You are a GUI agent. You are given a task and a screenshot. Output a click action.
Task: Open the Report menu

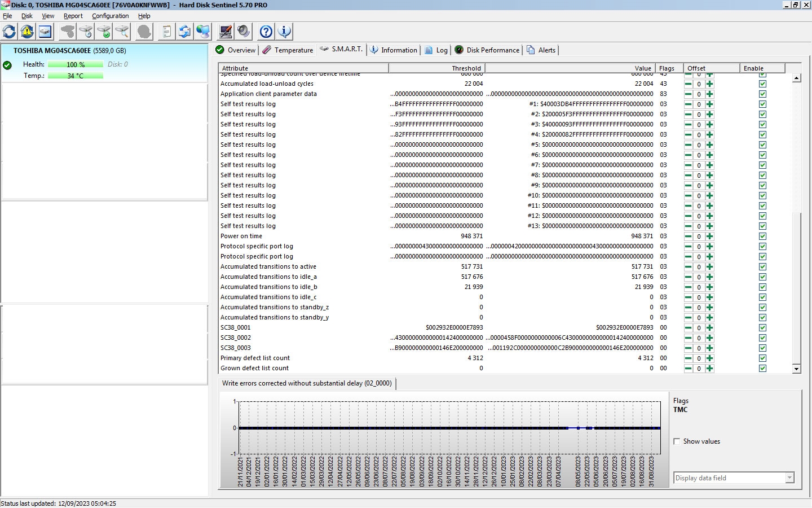point(73,16)
